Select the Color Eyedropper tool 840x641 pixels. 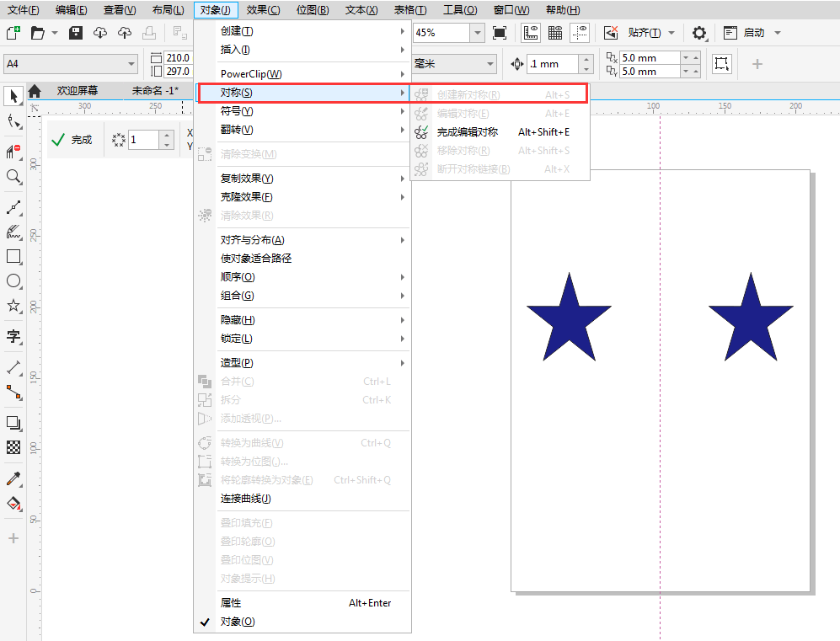click(13, 480)
